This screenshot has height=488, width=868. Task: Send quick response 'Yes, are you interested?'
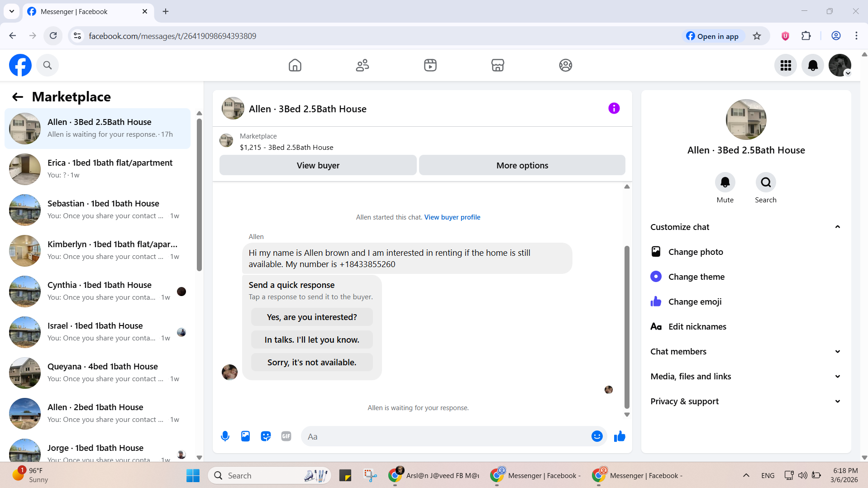(x=312, y=317)
